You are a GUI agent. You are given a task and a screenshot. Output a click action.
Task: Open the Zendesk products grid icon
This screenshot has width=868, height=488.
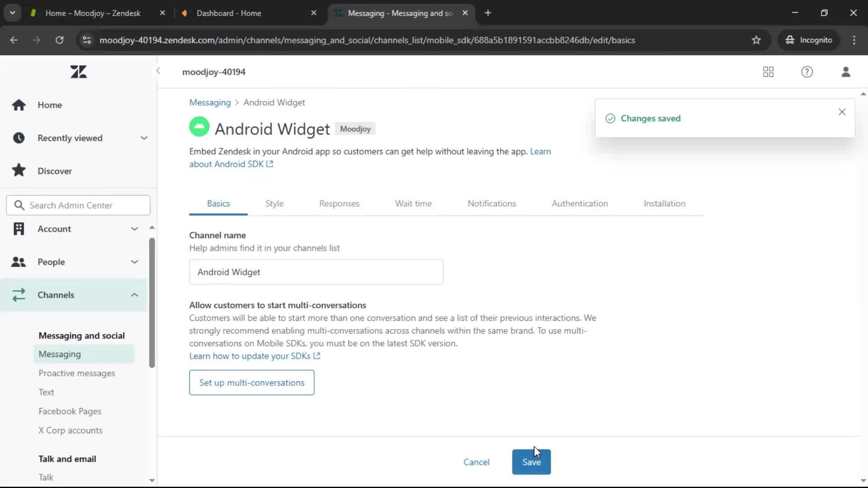(x=768, y=72)
